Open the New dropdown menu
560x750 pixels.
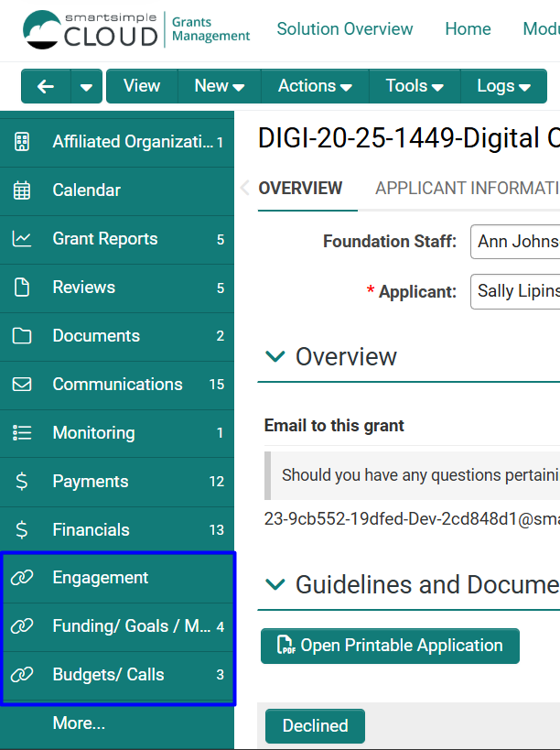(220, 86)
